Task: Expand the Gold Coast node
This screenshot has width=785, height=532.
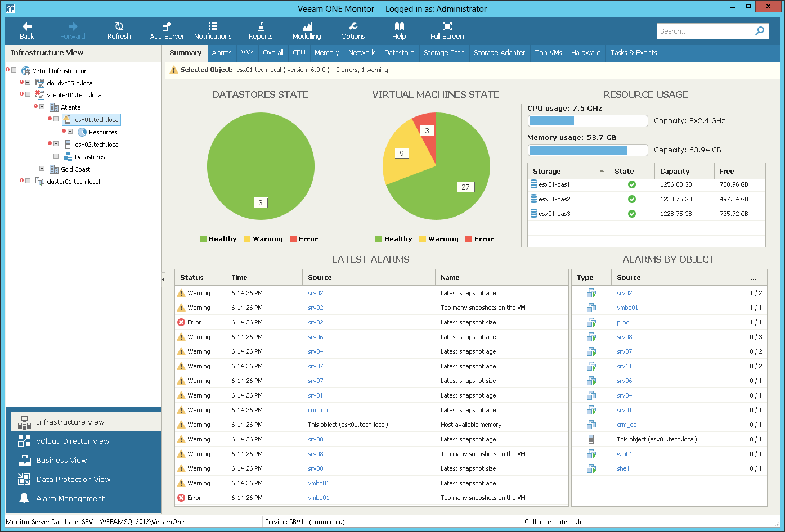Action: (x=42, y=169)
